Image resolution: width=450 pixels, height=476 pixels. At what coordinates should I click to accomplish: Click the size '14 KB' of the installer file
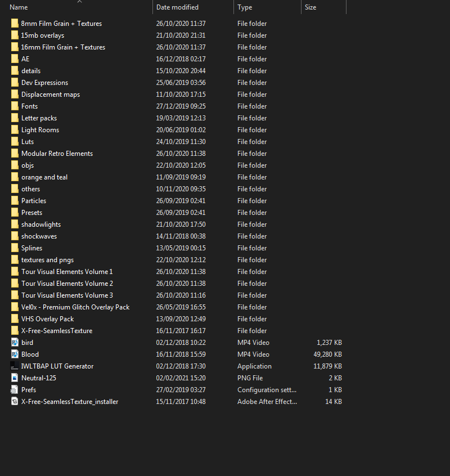tap(334, 402)
